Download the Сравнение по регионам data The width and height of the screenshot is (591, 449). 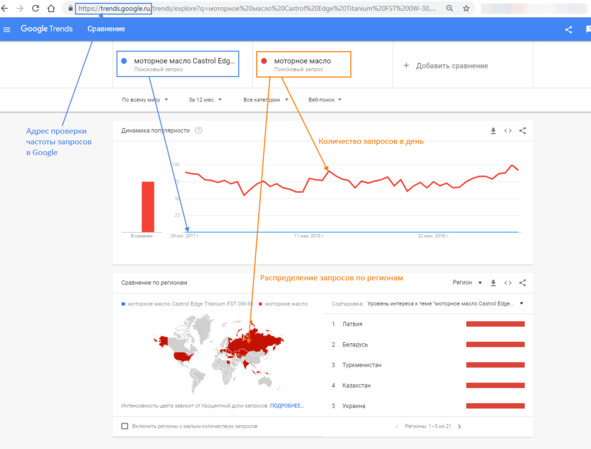pyautogui.click(x=493, y=283)
